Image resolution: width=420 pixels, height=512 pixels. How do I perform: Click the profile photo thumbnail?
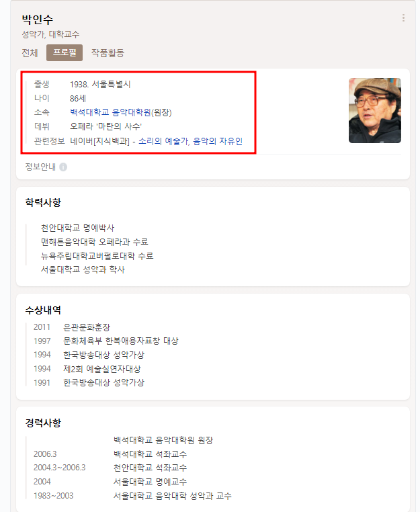tap(374, 110)
